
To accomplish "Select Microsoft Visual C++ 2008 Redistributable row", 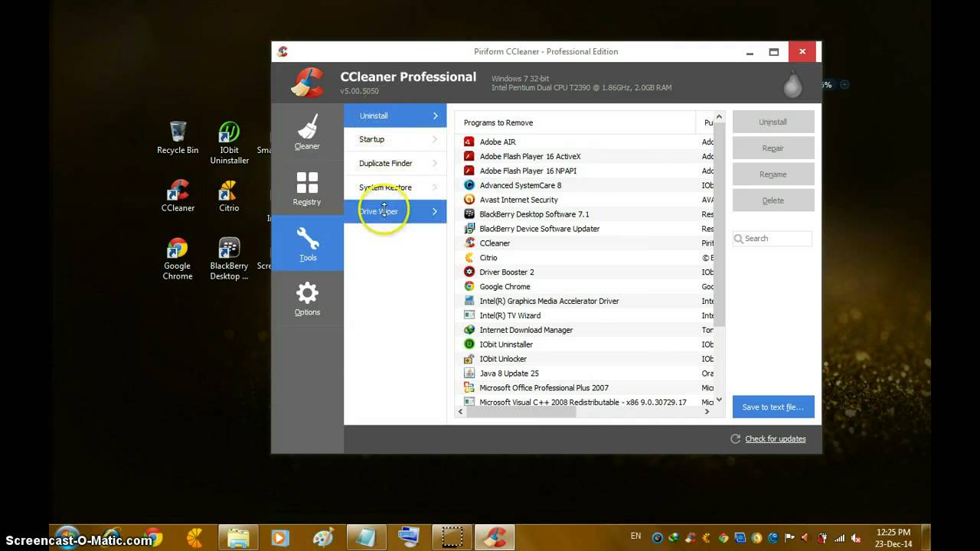I will point(585,402).
